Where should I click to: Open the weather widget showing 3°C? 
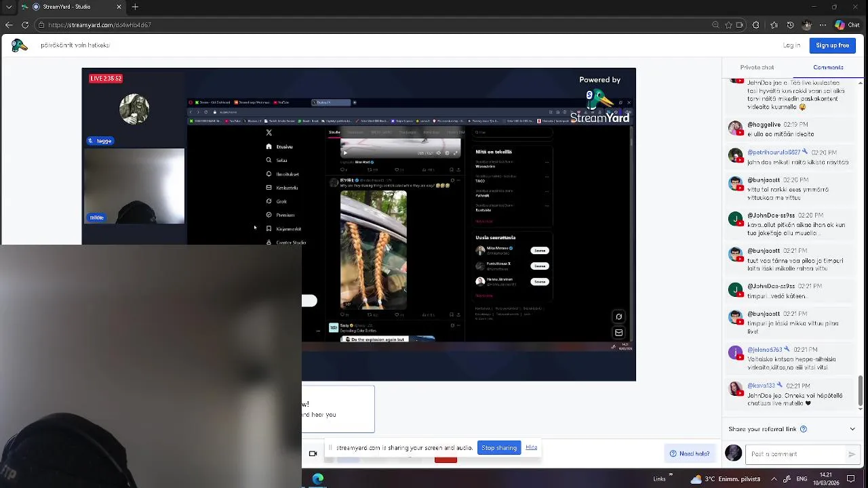tap(726, 479)
